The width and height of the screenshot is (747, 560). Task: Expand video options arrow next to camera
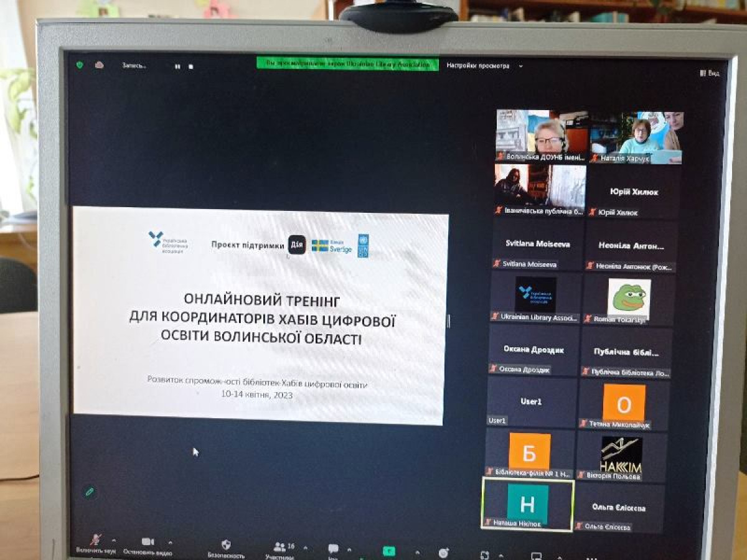point(170,543)
